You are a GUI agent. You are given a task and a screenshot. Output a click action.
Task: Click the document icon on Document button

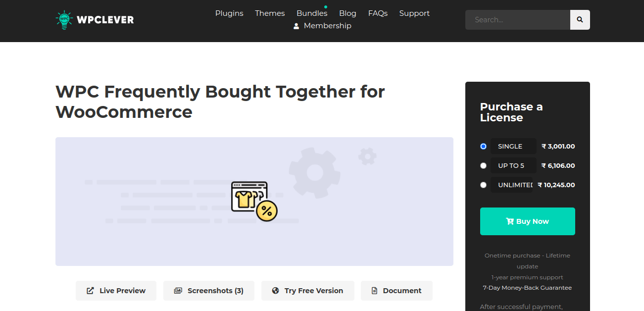(374, 290)
